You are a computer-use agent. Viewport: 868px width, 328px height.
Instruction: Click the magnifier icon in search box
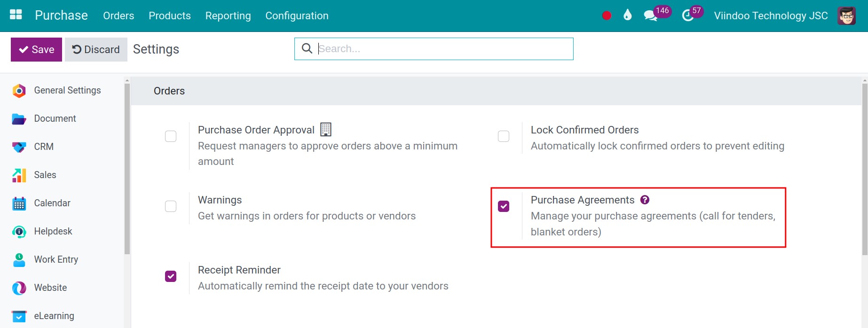click(x=307, y=48)
